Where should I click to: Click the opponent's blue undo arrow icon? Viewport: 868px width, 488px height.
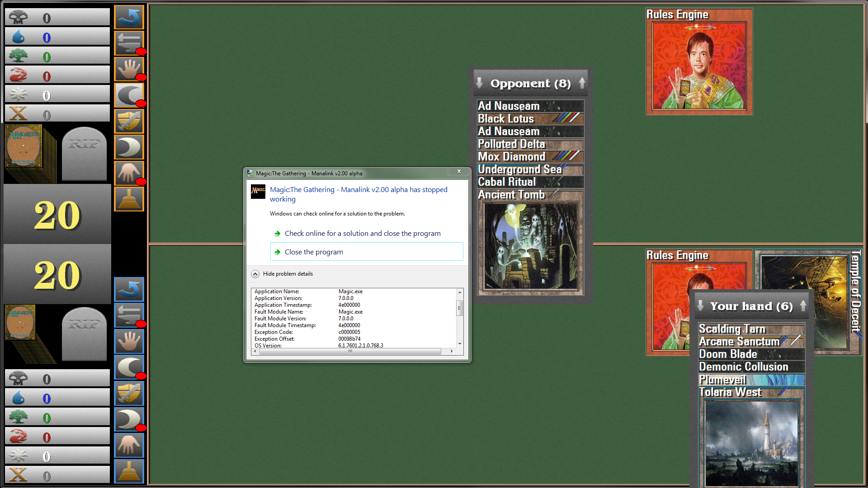point(129,17)
